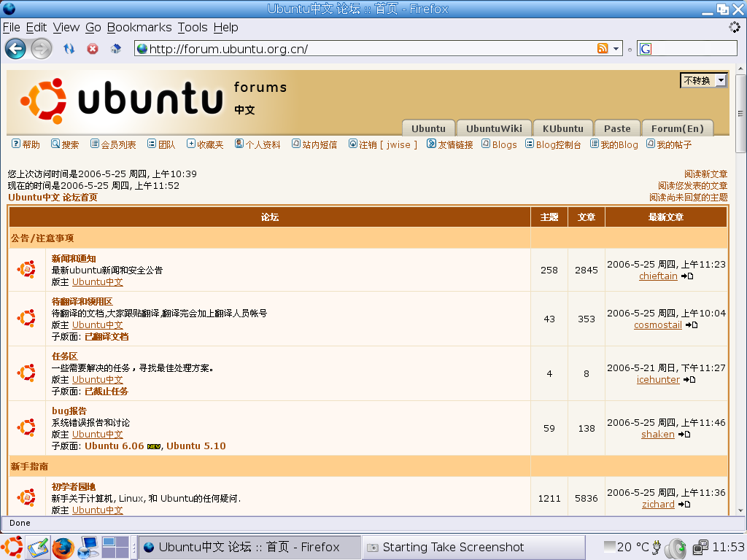Open the Ubuntu 5.10 subforum link
Viewport: 747px width, 560px height.
pyautogui.click(x=196, y=446)
